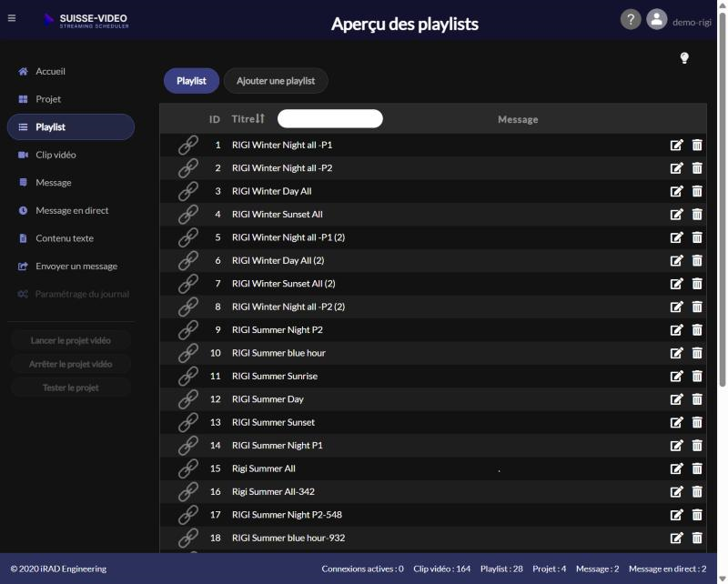Edit playlist Rigi Summer All-342
Screen dimensions: 728x584
tap(676, 491)
